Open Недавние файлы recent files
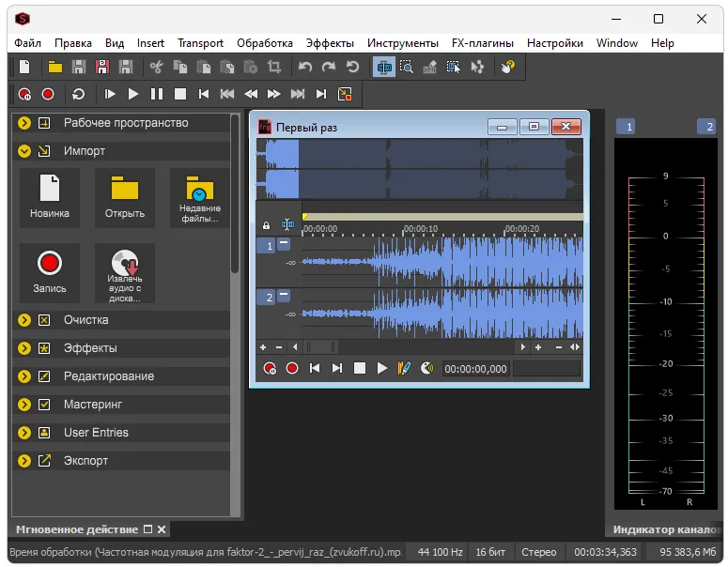The height and width of the screenshot is (567, 728). click(200, 198)
